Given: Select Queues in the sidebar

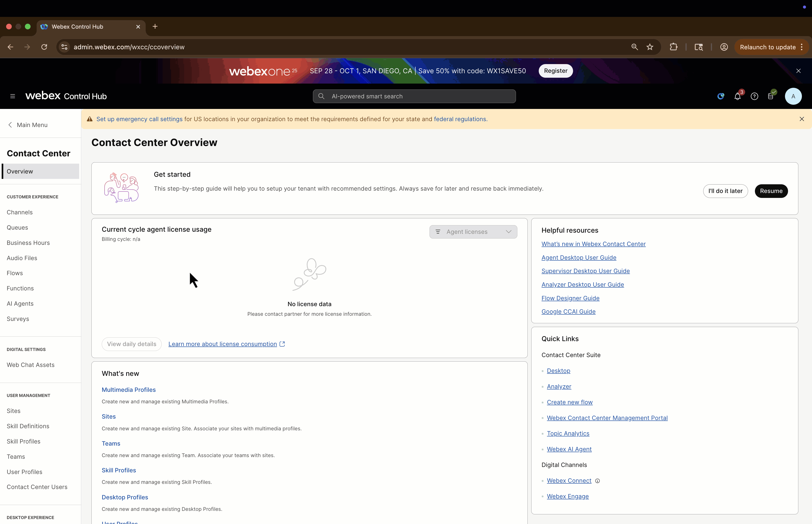Looking at the screenshot, I should coord(17,228).
